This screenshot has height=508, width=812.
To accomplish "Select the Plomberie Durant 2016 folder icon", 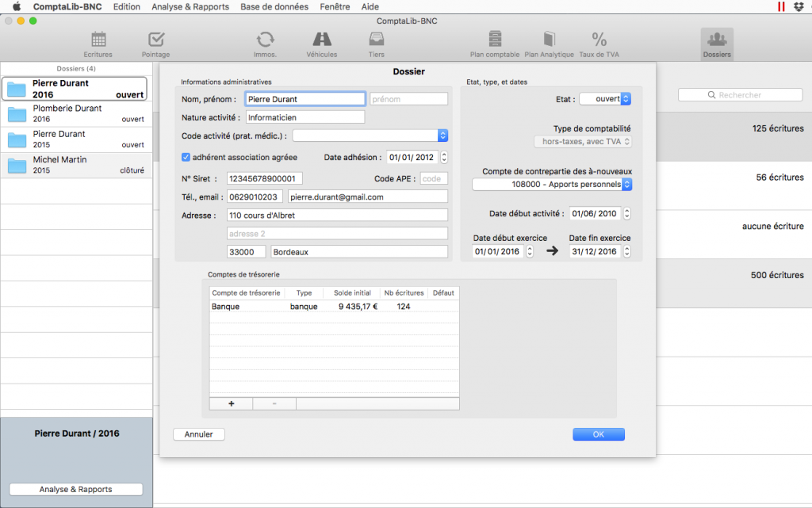I will point(17,114).
